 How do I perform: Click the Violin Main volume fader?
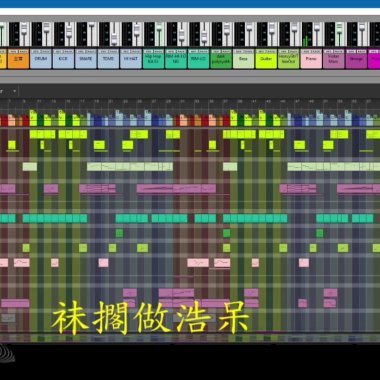coord(339,28)
